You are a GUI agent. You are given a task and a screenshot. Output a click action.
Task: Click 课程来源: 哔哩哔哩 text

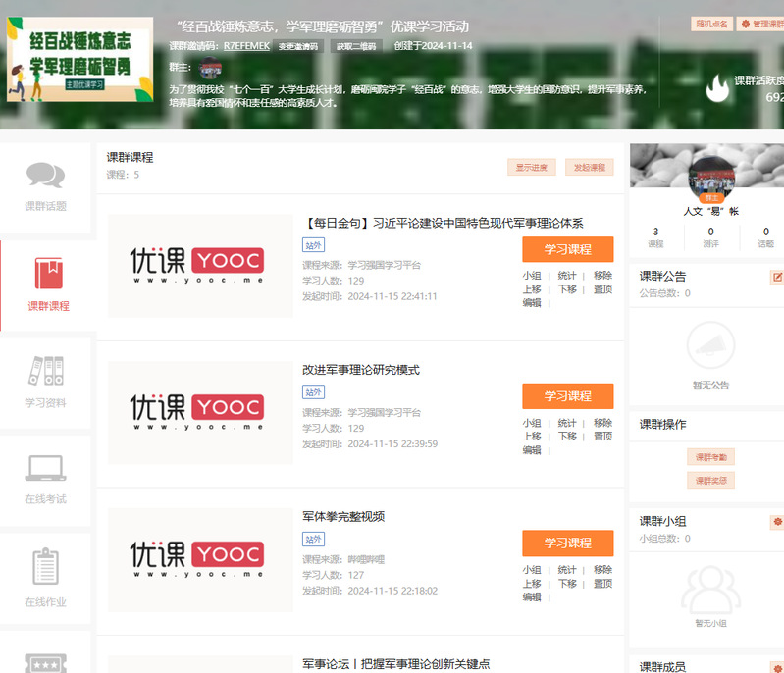coord(343,559)
